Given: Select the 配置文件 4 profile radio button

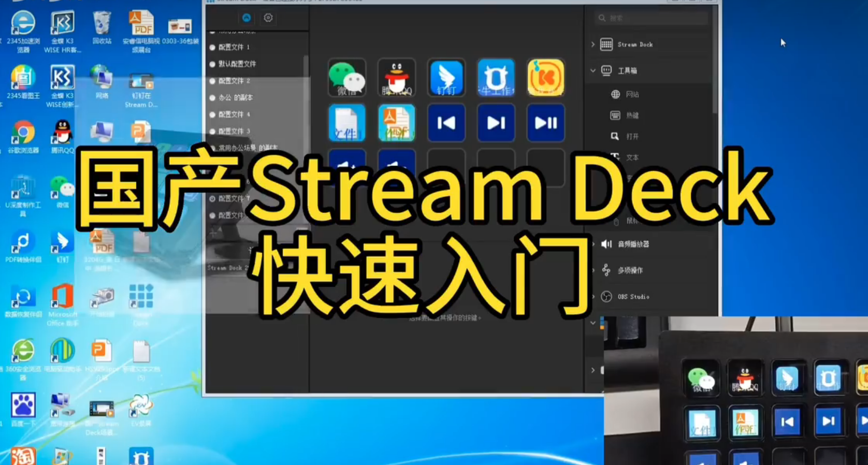Looking at the screenshot, I should tap(212, 114).
